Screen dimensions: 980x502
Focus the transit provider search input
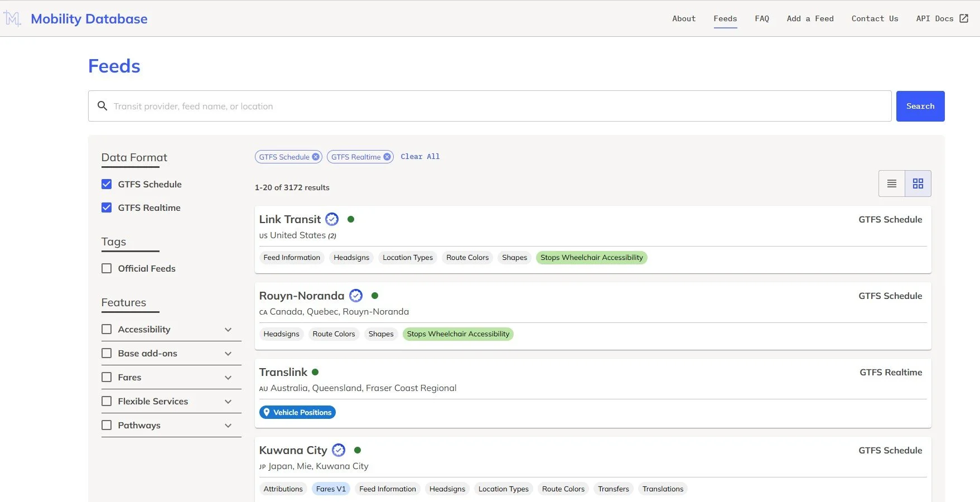pyautogui.click(x=490, y=106)
